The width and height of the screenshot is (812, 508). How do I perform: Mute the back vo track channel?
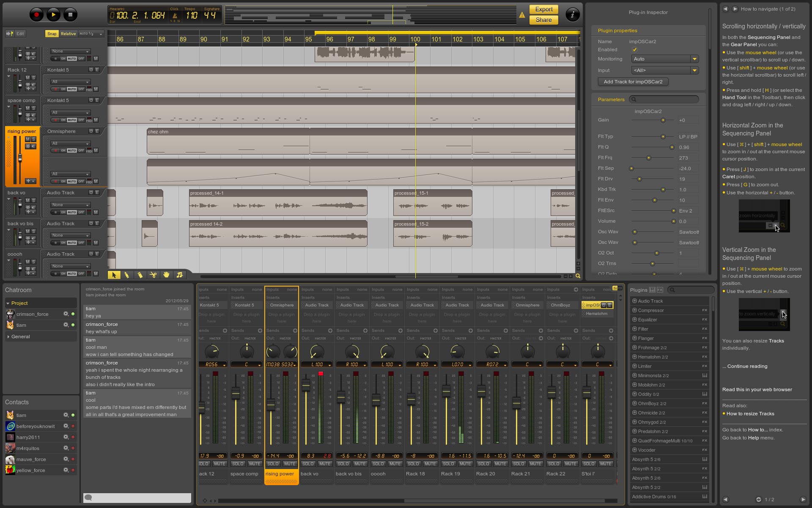(325, 464)
